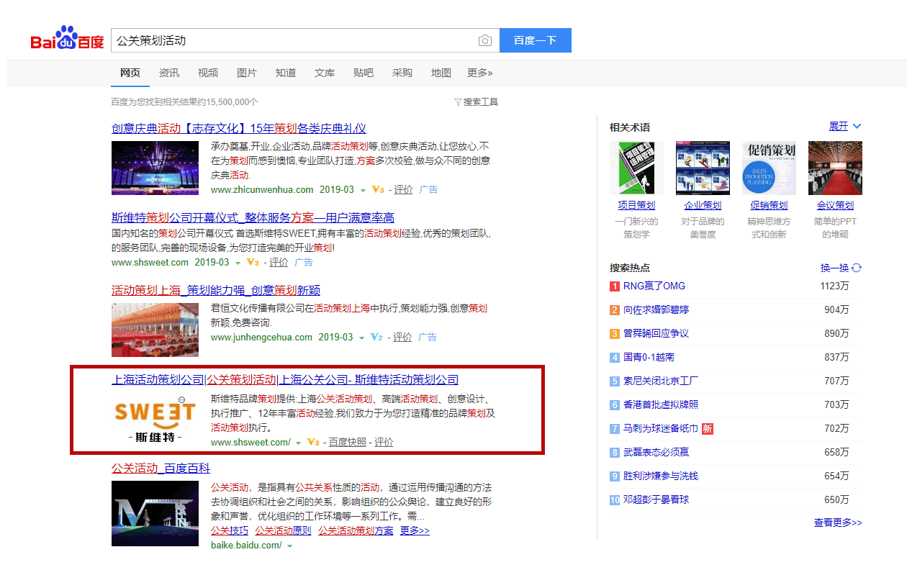
Task: Click the SWEET 斯维特 logo thumbnail
Action: tap(155, 419)
